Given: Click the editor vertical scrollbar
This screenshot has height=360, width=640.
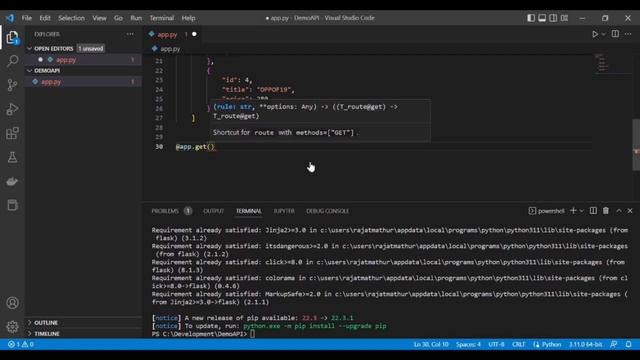Looking at the screenshot, I should pos(636,144).
